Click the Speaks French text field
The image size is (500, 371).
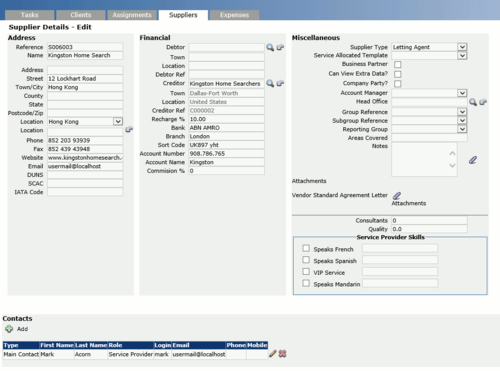tap(400, 248)
